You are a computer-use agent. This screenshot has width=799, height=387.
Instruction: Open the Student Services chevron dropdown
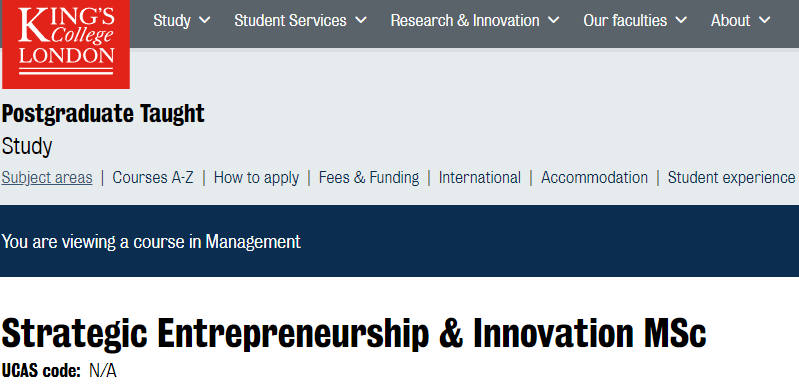click(x=361, y=20)
